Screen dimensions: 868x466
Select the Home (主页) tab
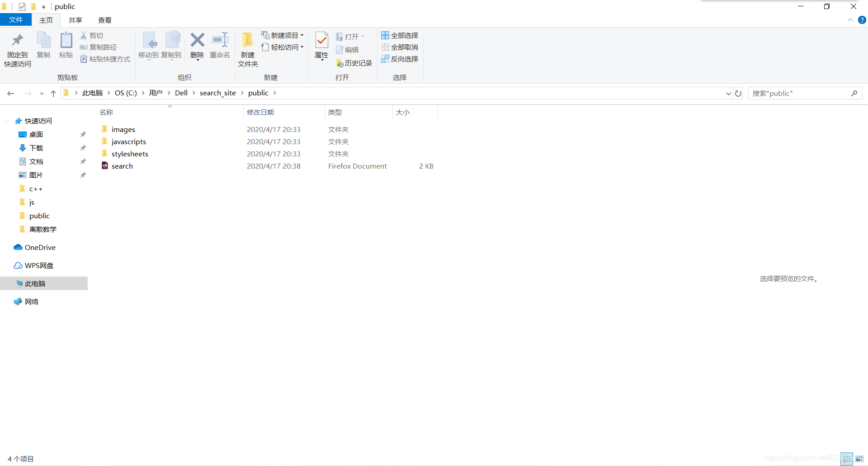(46, 20)
